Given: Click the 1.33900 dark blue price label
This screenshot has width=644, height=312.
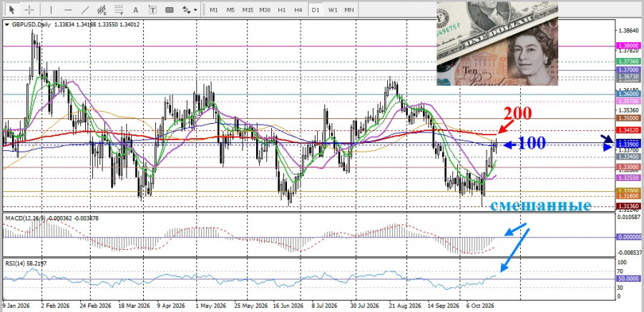Looking at the screenshot, I should [x=630, y=145].
